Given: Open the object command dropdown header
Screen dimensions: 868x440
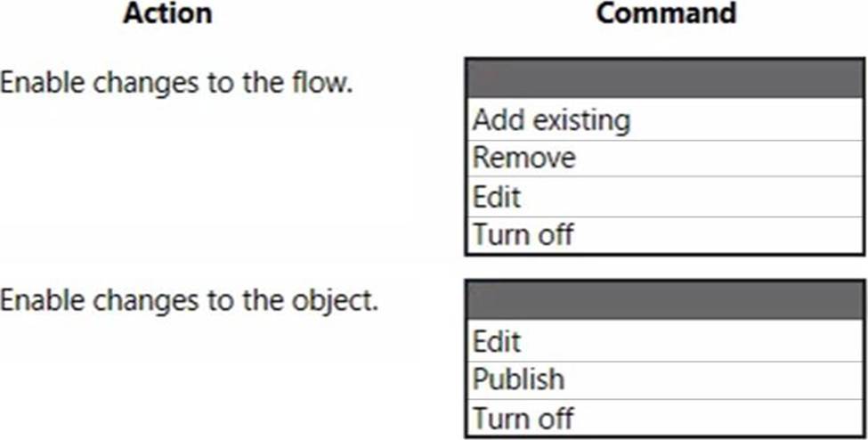Looking at the screenshot, I should tap(664, 300).
